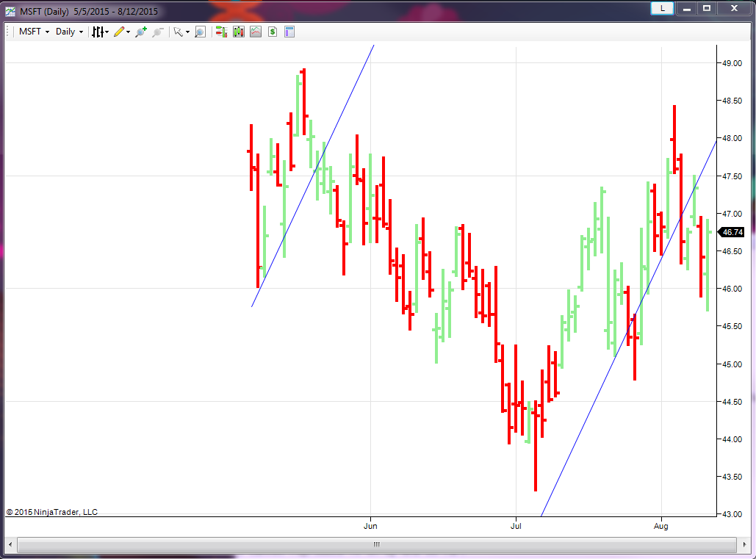Click the NinjaTrader chart icon in title bar

point(10,11)
